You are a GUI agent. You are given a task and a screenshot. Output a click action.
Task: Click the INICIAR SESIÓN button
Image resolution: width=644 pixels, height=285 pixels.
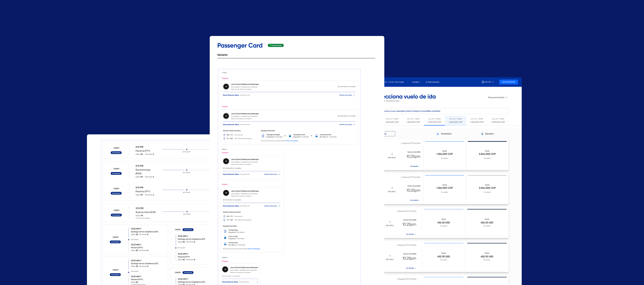(508, 82)
